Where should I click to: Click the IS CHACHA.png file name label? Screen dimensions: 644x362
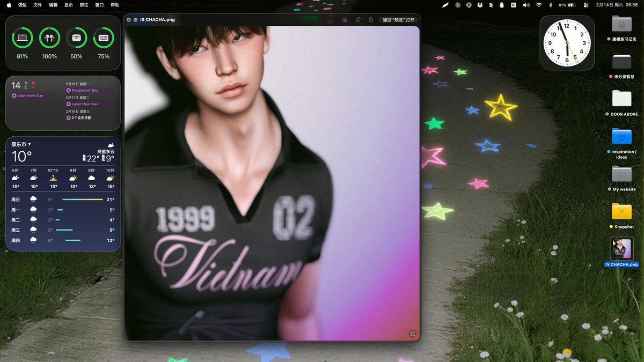(x=621, y=264)
